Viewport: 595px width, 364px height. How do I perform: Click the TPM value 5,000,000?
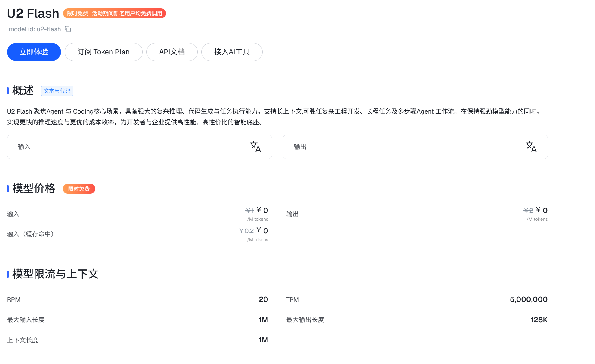(529, 299)
